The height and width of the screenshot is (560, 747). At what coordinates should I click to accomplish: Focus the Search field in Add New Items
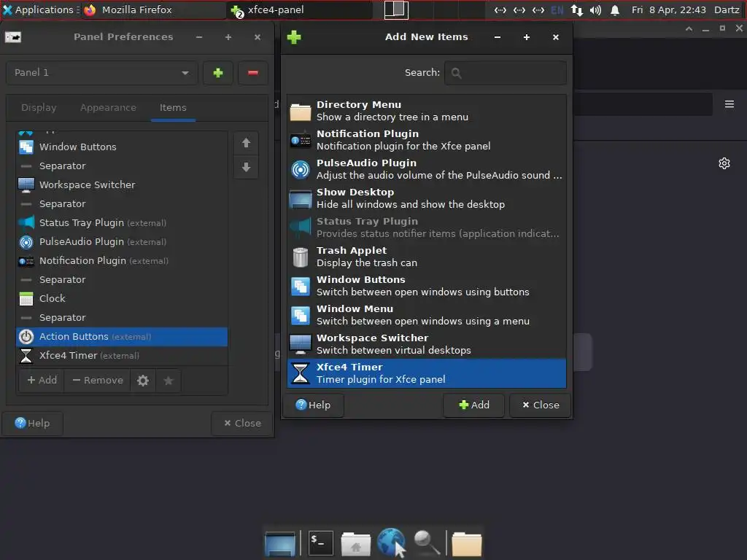(506, 73)
